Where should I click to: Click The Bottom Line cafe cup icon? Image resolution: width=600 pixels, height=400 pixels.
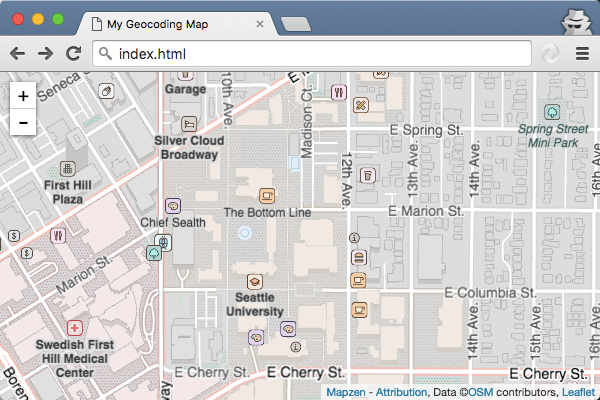pyautogui.click(x=267, y=196)
